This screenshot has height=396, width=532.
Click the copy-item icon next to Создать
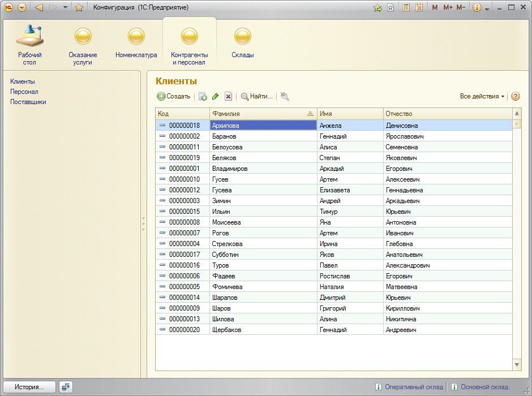coord(203,97)
